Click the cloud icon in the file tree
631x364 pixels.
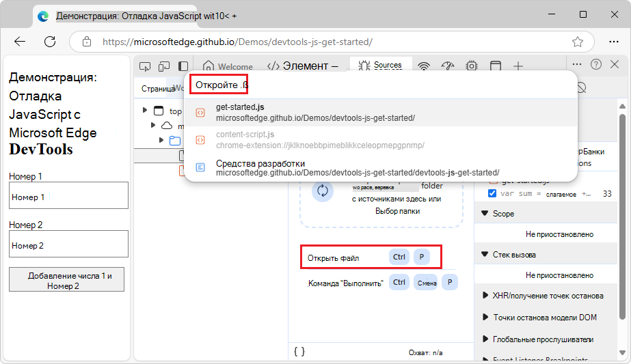167,126
